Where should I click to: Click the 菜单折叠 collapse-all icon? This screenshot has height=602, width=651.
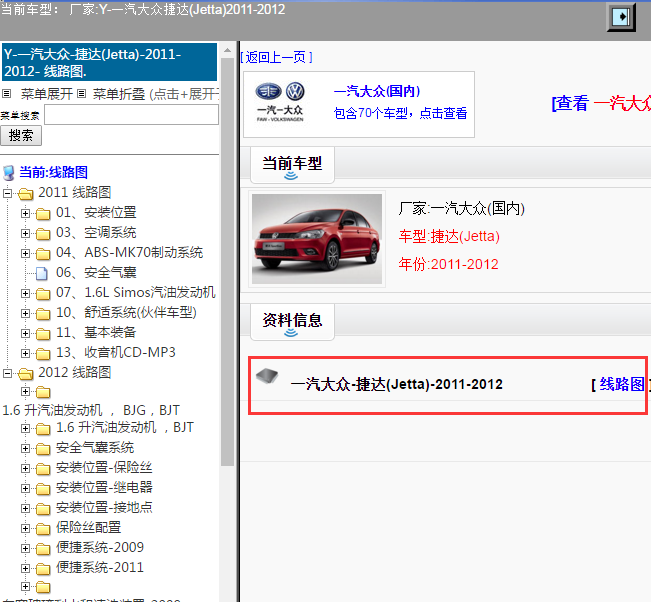click(x=82, y=94)
